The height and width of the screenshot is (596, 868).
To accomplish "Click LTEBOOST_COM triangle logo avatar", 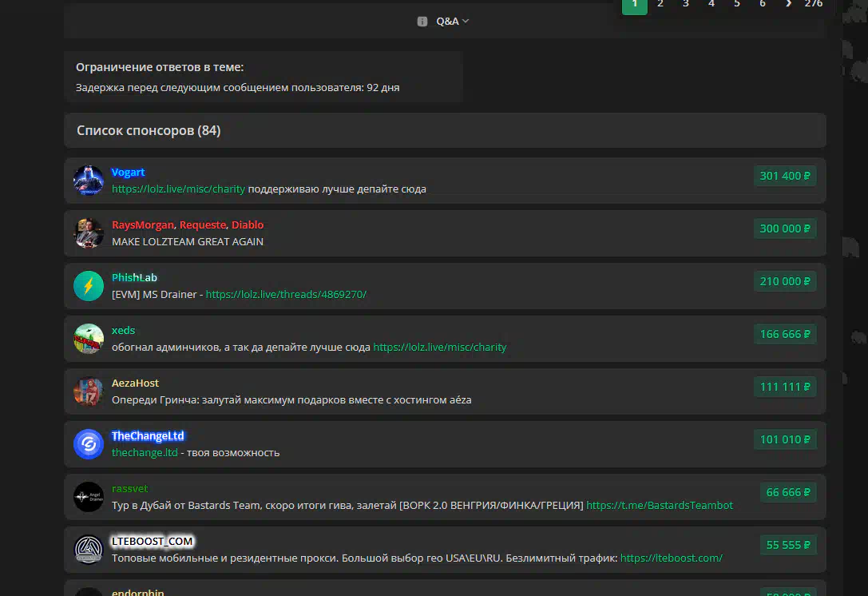I will click(x=89, y=550).
